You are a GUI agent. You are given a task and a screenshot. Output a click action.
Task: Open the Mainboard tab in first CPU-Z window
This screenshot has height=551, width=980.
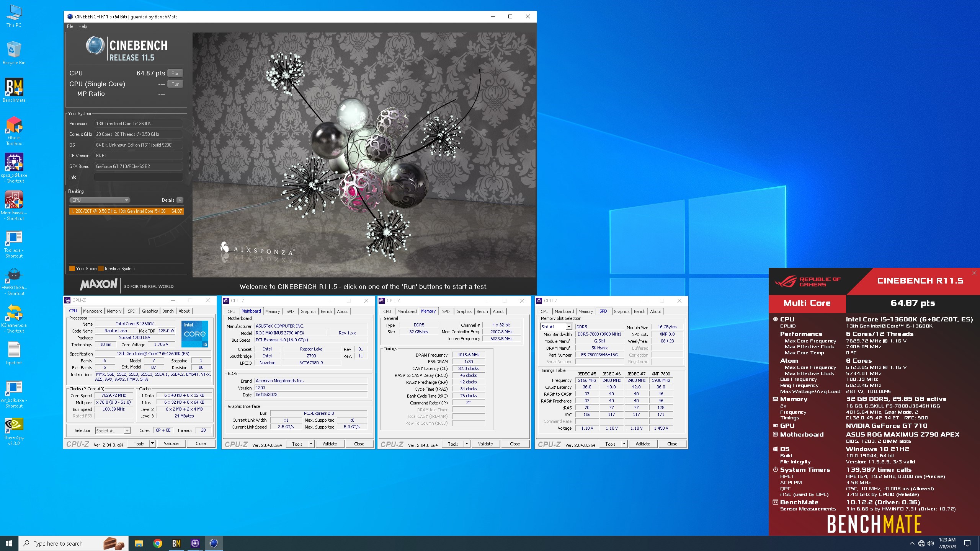(93, 311)
